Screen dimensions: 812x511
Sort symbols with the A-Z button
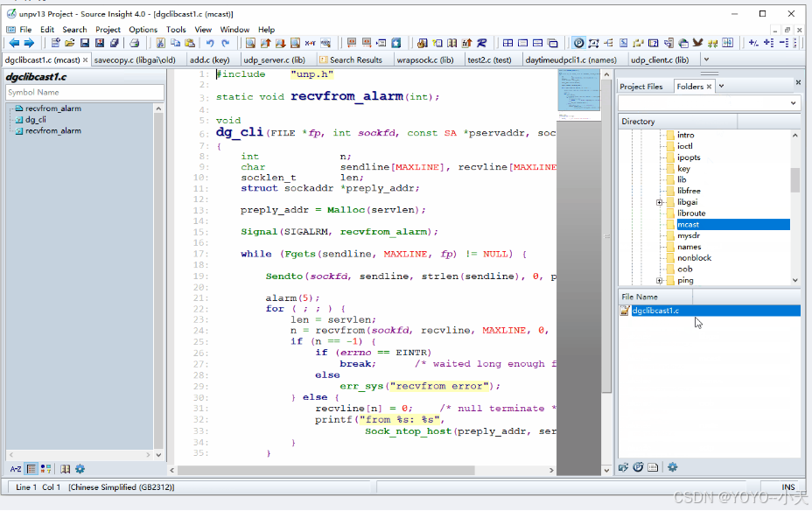[16, 469]
